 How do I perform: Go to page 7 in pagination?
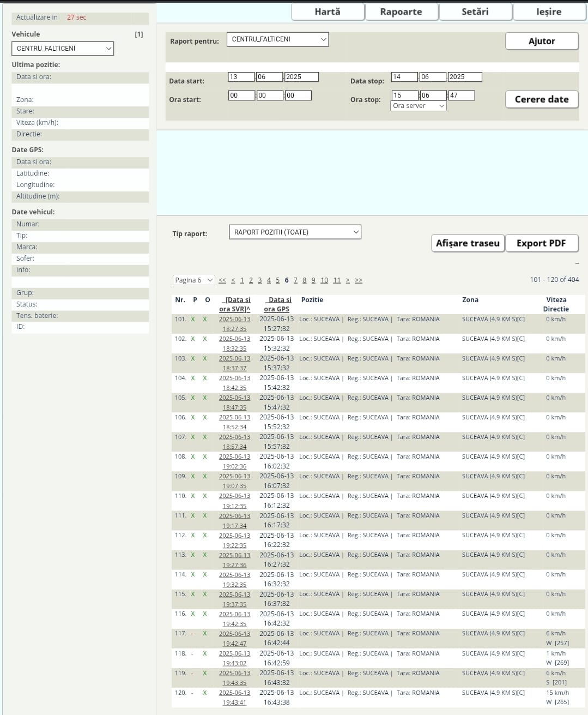[x=295, y=280]
